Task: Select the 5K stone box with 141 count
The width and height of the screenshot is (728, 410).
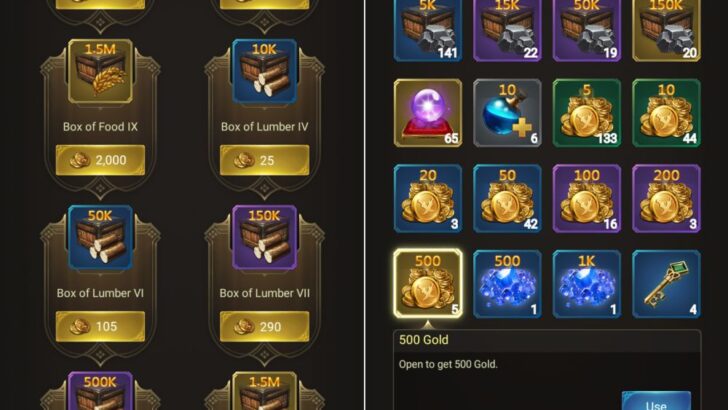Action: point(428,30)
